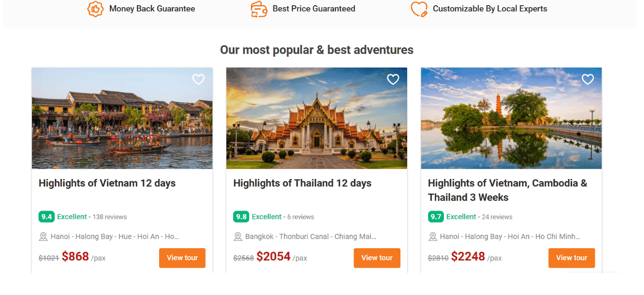This screenshot has width=644, height=295.
Task: Open View tour for the 3 Weeks trip
Action: (x=572, y=258)
